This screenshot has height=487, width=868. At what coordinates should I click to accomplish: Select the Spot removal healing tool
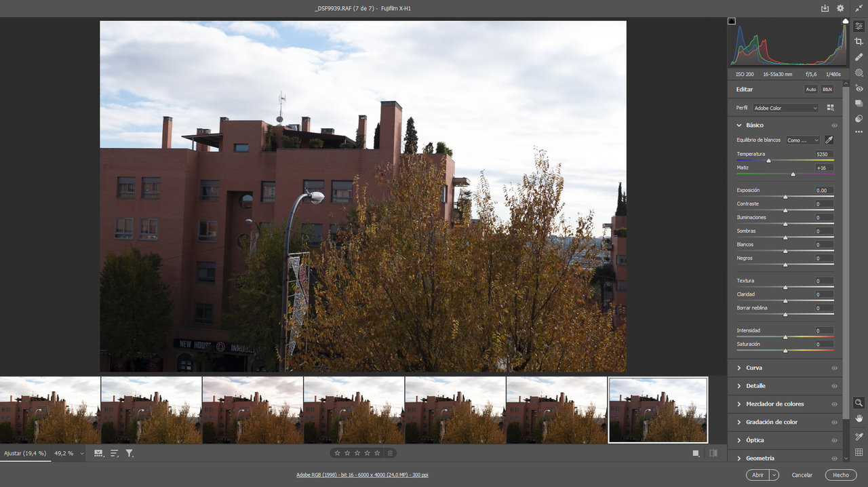pyautogui.click(x=859, y=57)
